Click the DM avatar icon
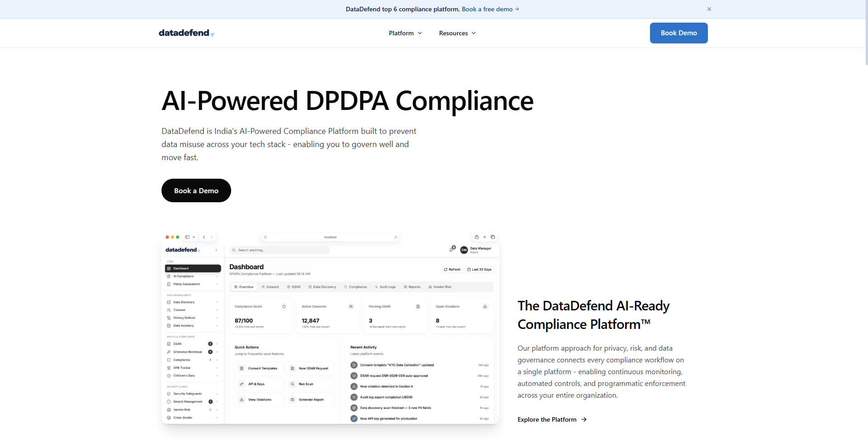The image size is (868, 447). pyautogui.click(x=464, y=250)
